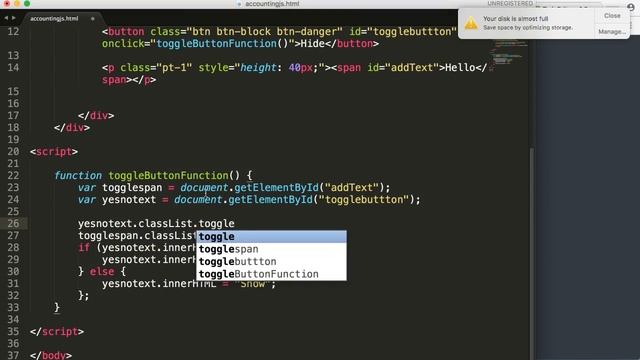Click the editor vertical scrollbar
The width and height of the screenshot is (640, 360).
click(531, 253)
